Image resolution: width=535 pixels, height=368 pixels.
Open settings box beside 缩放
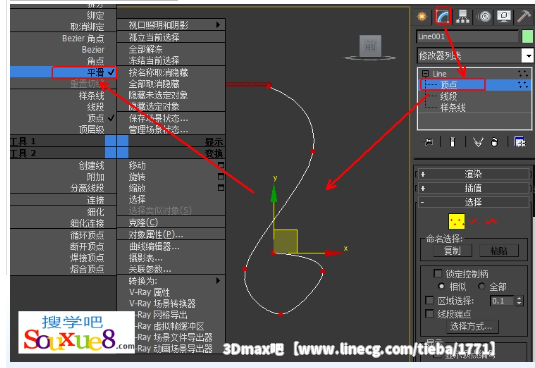point(221,188)
